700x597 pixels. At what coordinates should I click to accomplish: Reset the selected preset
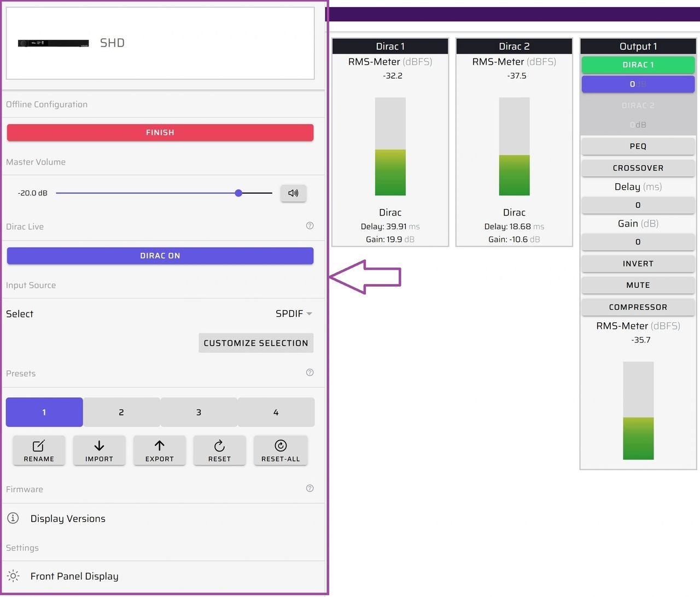click(219, 450)
